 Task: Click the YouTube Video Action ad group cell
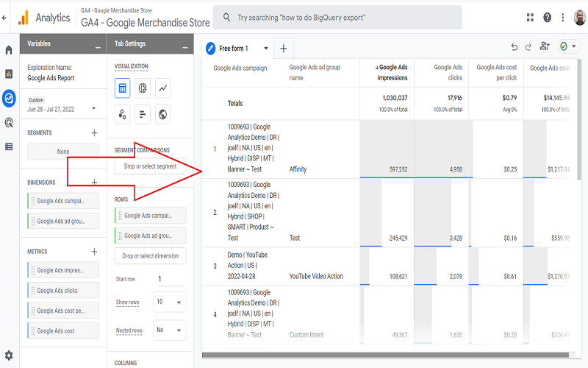click(316, 277)
